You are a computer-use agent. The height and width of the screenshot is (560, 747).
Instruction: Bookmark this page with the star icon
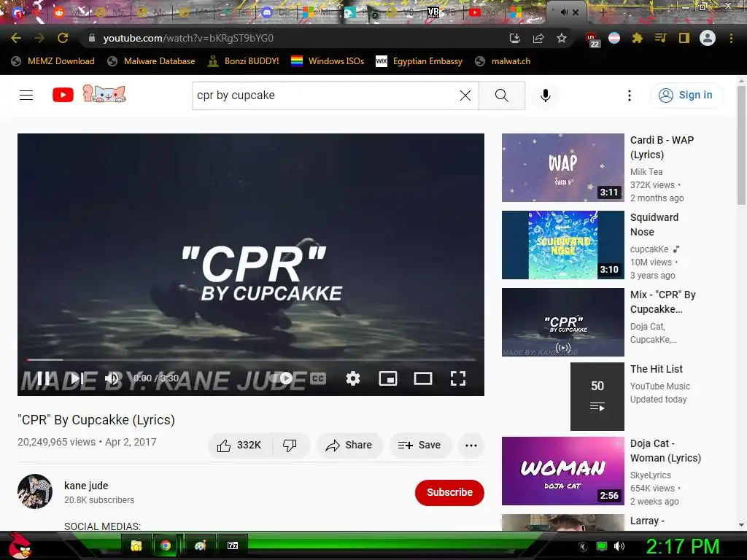(562, 38)
